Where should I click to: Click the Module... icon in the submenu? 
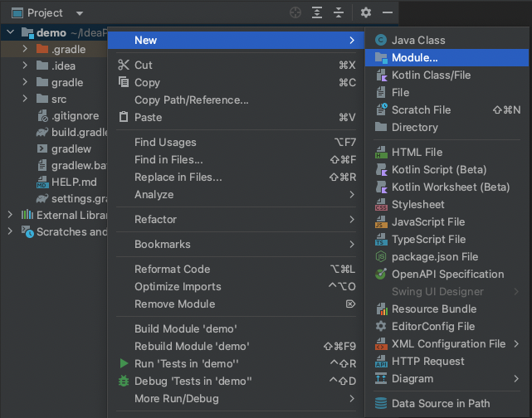[x=381, y=58]
